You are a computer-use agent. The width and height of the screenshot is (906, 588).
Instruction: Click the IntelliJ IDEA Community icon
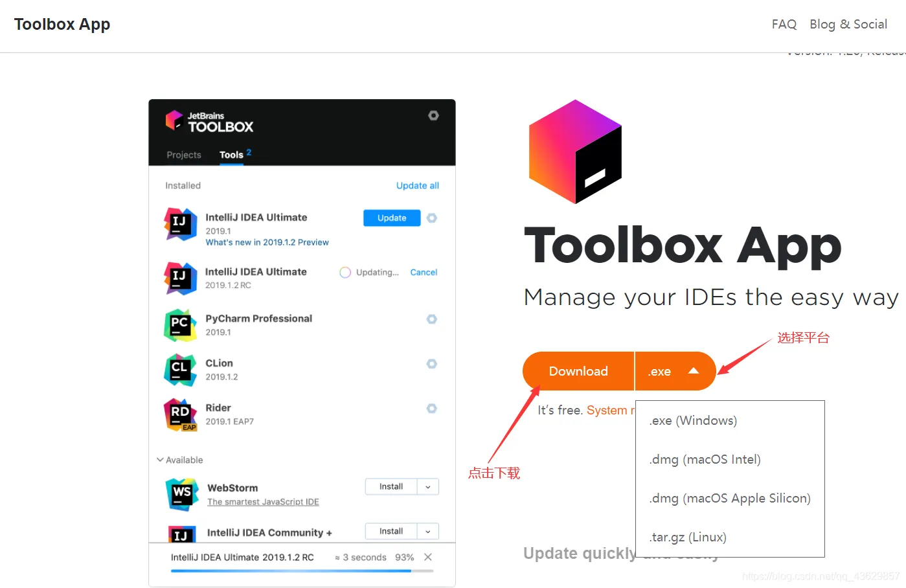coord(182,534)
